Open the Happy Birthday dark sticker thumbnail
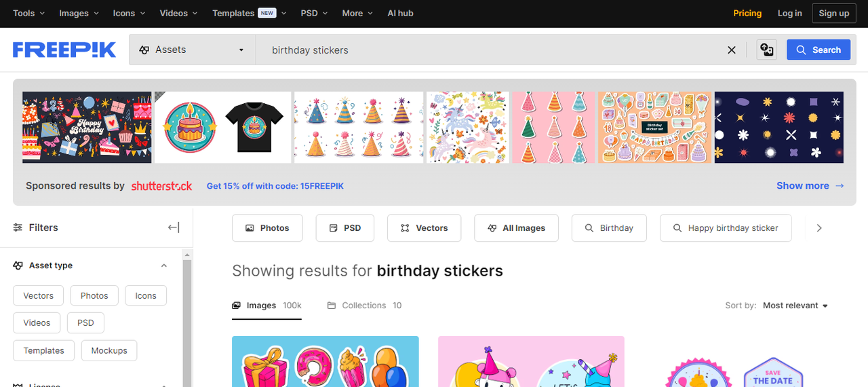The image size is (868, 387). (x=87, y=128)
